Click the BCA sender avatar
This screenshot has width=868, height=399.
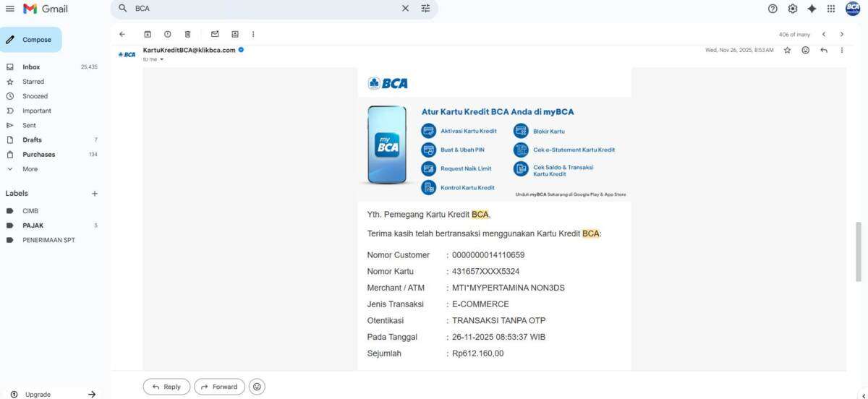(127, 54)
